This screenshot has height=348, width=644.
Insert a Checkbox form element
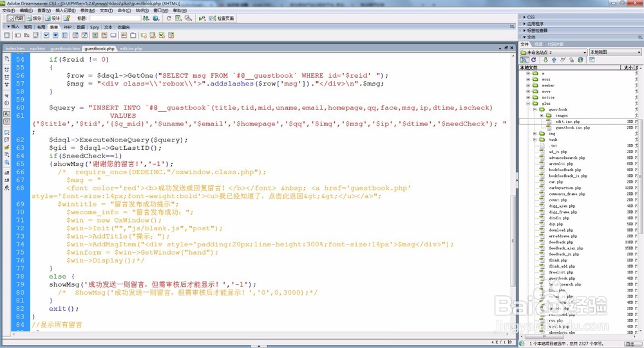(x=46, y=35)
